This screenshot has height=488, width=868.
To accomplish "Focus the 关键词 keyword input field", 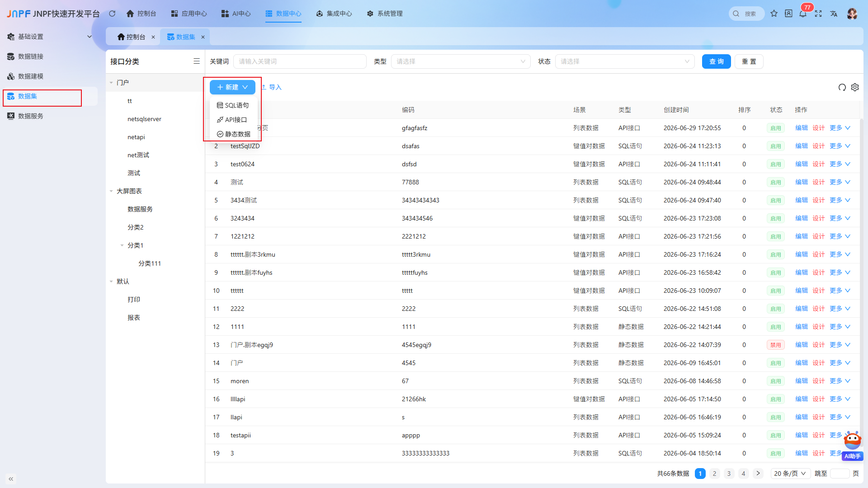I will point(300,61).
